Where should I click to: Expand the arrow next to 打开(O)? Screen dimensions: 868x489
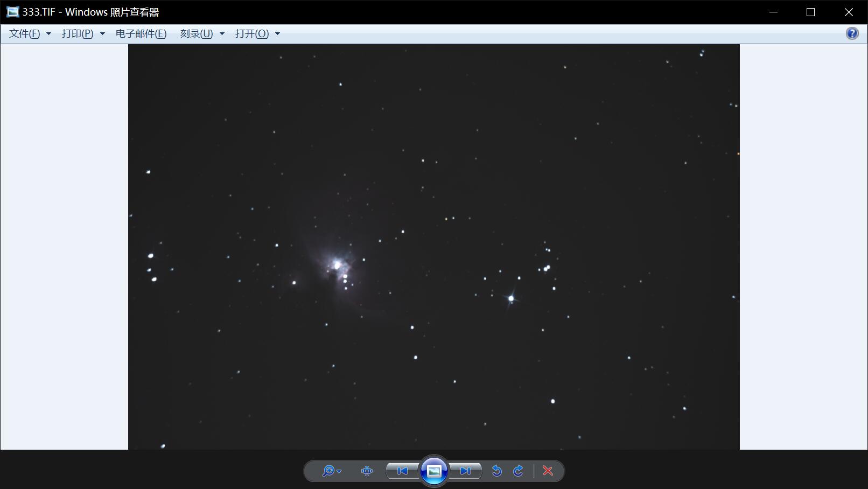pos(278,33)
